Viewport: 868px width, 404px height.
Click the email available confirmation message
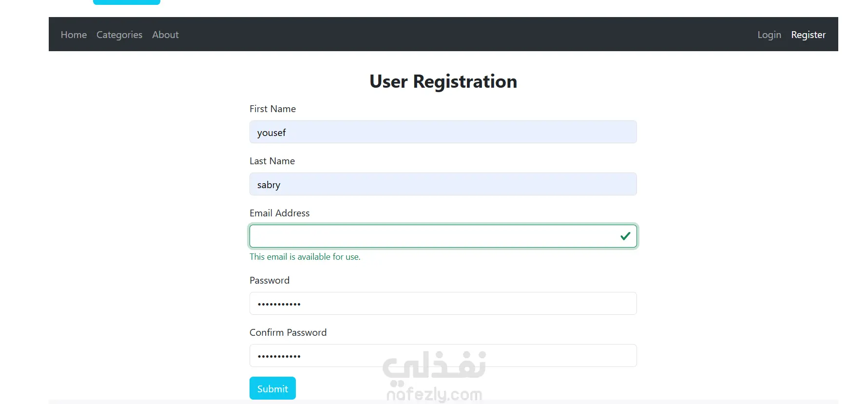pos(305,257)
